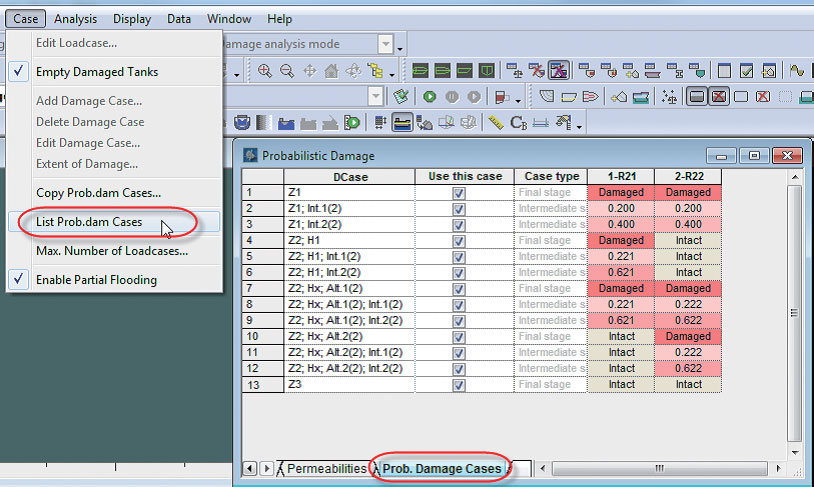Screen dimensions: 814x487
Task: Click the CB centre of buoyancy icon
Action: click(518, 123)
